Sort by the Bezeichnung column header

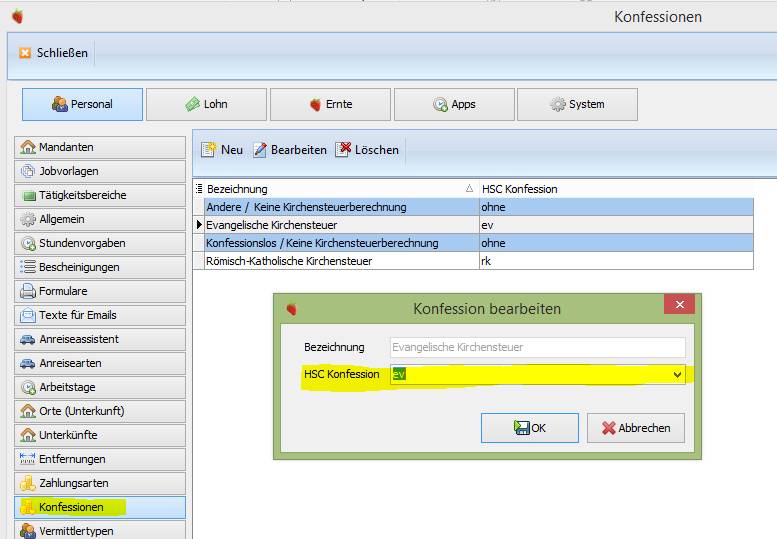point(341,189)
